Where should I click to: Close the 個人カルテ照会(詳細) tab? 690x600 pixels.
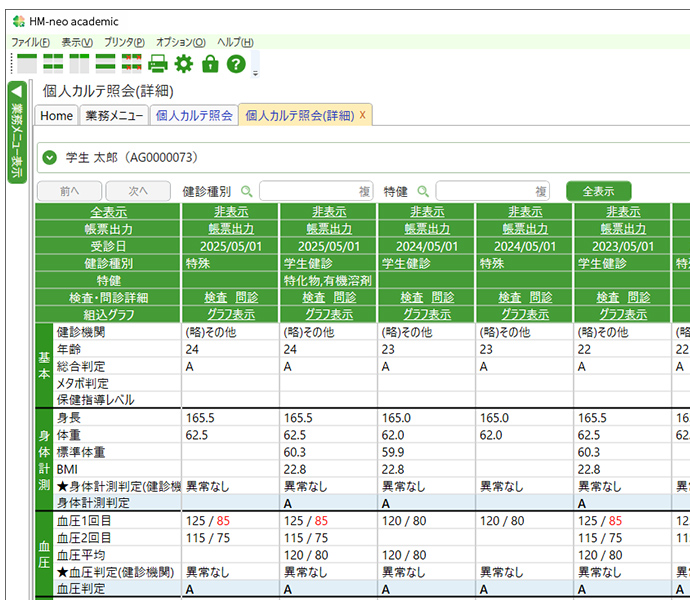click(363, 115)
